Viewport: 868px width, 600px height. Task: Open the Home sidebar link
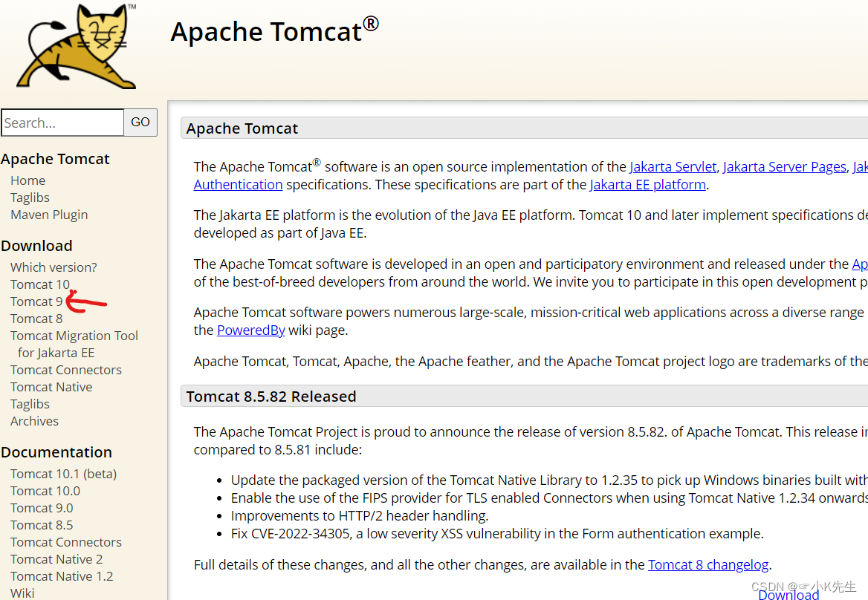click(27, 180)
